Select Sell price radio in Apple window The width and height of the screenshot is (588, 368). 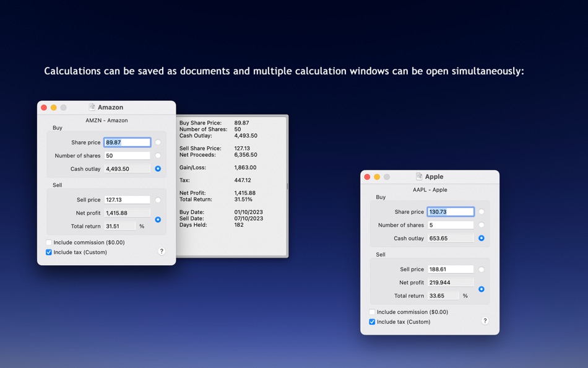482,269
